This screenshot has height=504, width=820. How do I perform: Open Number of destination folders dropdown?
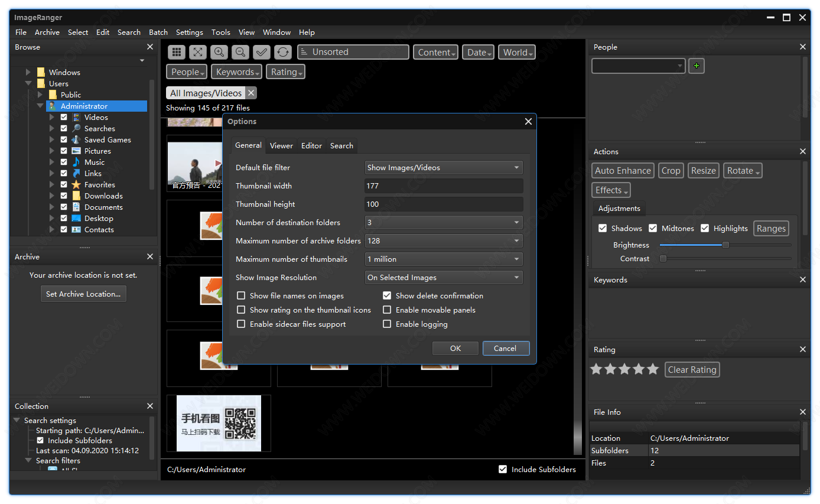tap(444, 223)
